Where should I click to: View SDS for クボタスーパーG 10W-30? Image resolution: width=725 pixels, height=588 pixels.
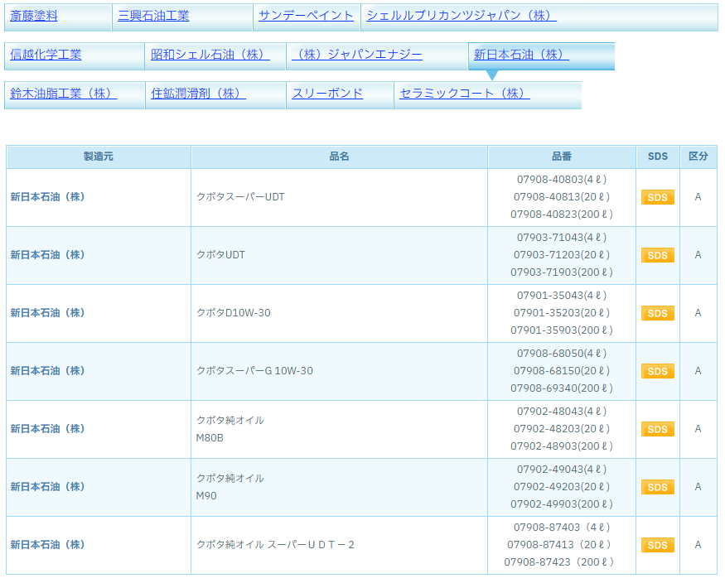click(657, 371)
